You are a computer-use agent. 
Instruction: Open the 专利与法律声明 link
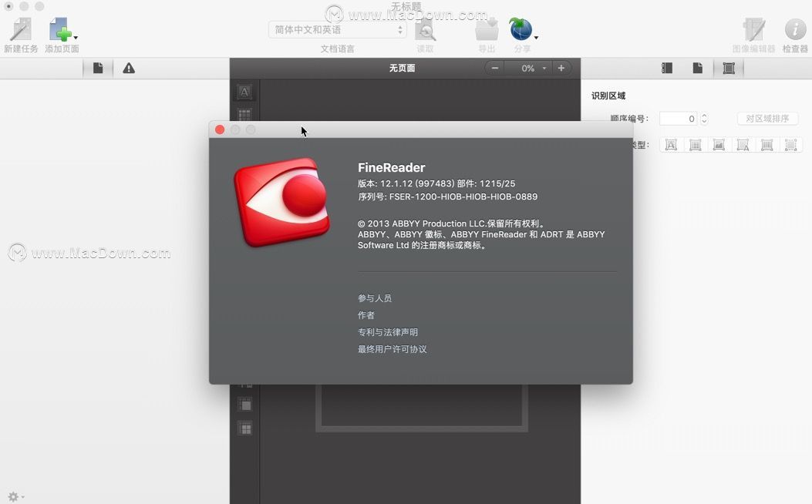tap(387, 332)
